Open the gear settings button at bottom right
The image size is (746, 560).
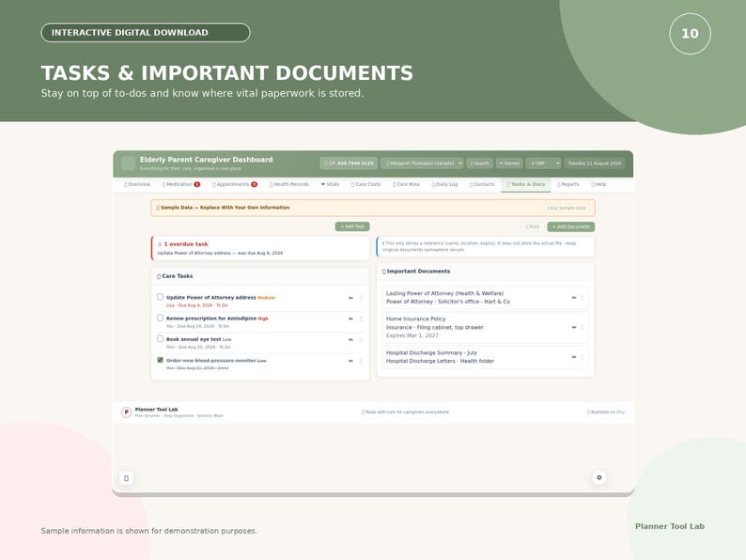click(x=599, y=477)
